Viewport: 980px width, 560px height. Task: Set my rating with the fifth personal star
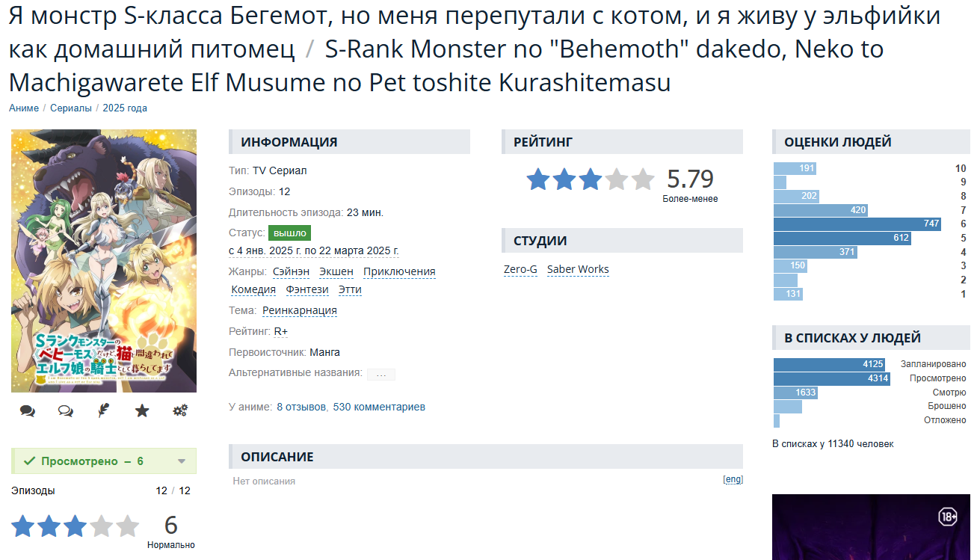127,526
